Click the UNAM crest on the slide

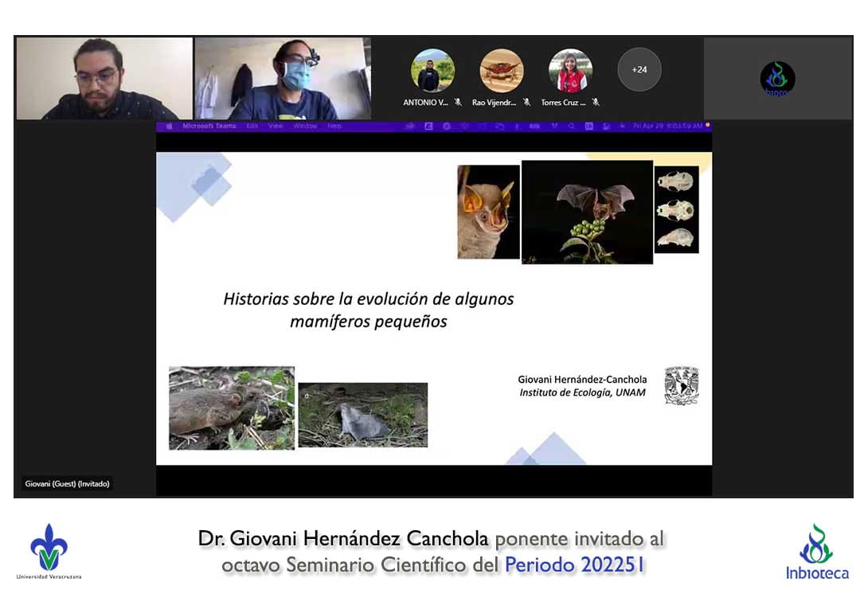coord(682,386)
